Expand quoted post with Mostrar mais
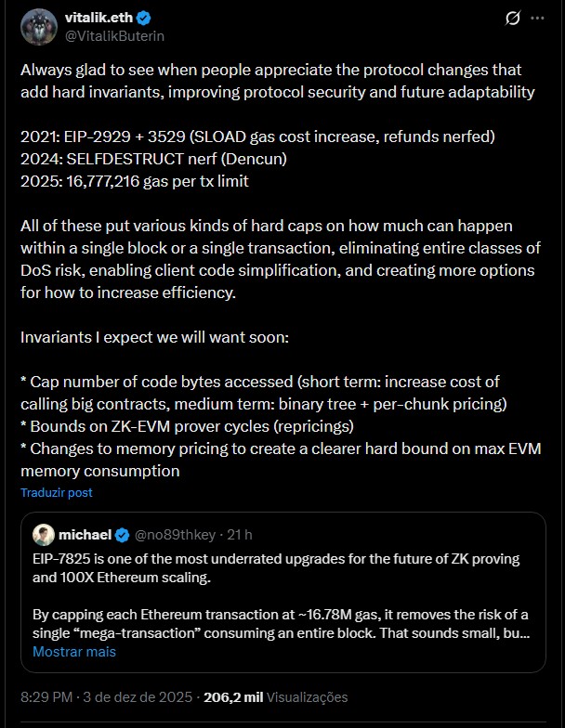This screenshot has height=728, width=565. tap(74, 652)
